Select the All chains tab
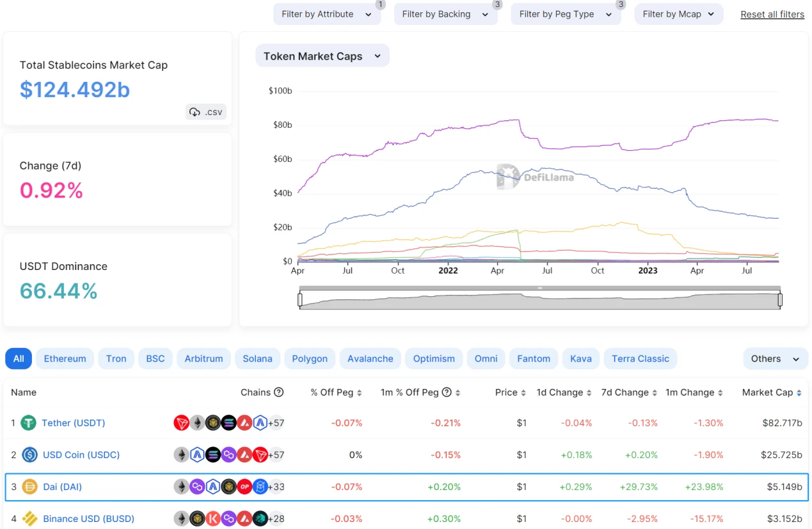The image size is (812, 529). pyautogui.click(x=19, y=359)
